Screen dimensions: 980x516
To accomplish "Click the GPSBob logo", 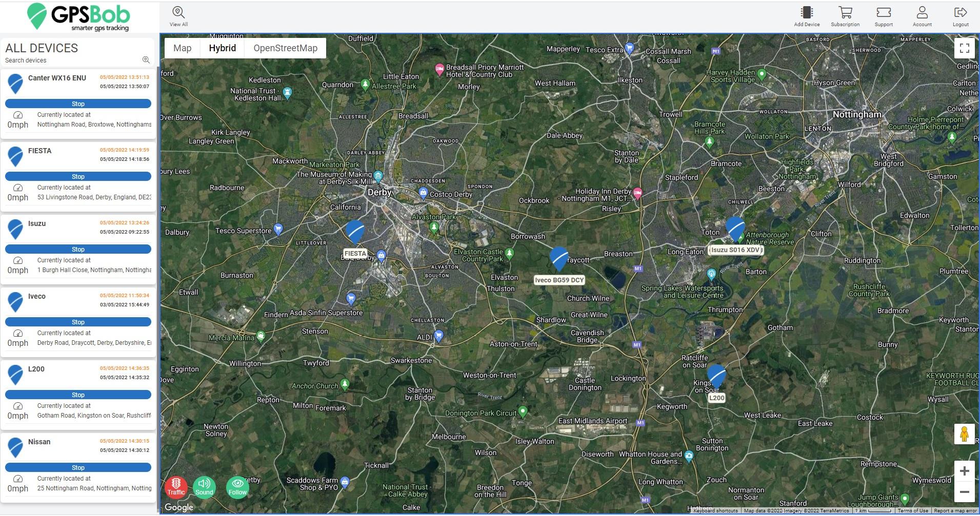I will 78,17.
